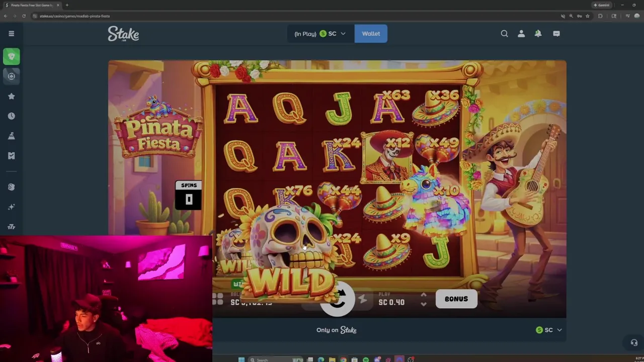Click the Only on Stake label
Image resolution: width=644 pixels, height=362 pixels.
[337, 330]
